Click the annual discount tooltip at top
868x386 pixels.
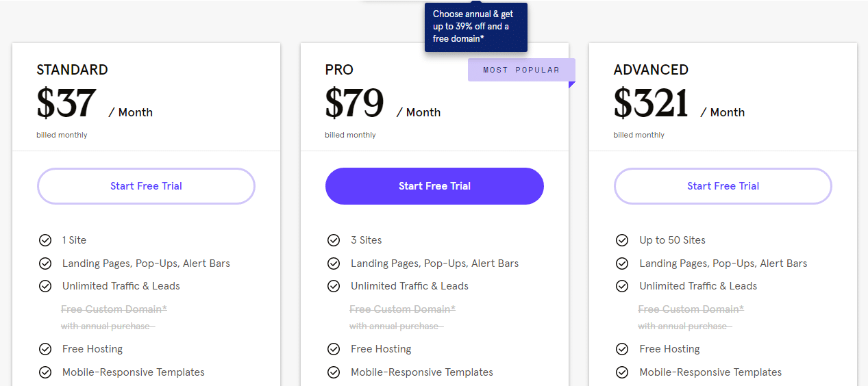click(x=475, y=27)
